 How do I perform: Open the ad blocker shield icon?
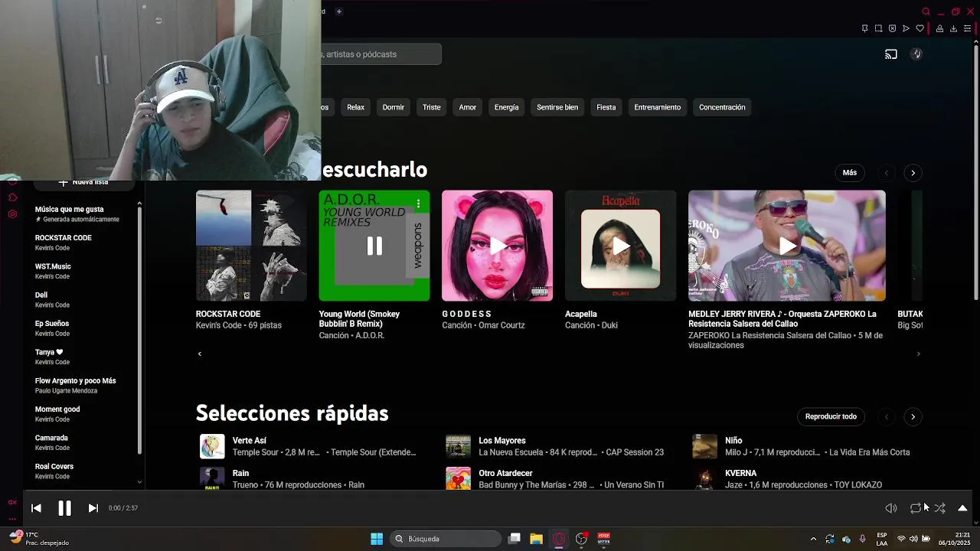point(892,28)
